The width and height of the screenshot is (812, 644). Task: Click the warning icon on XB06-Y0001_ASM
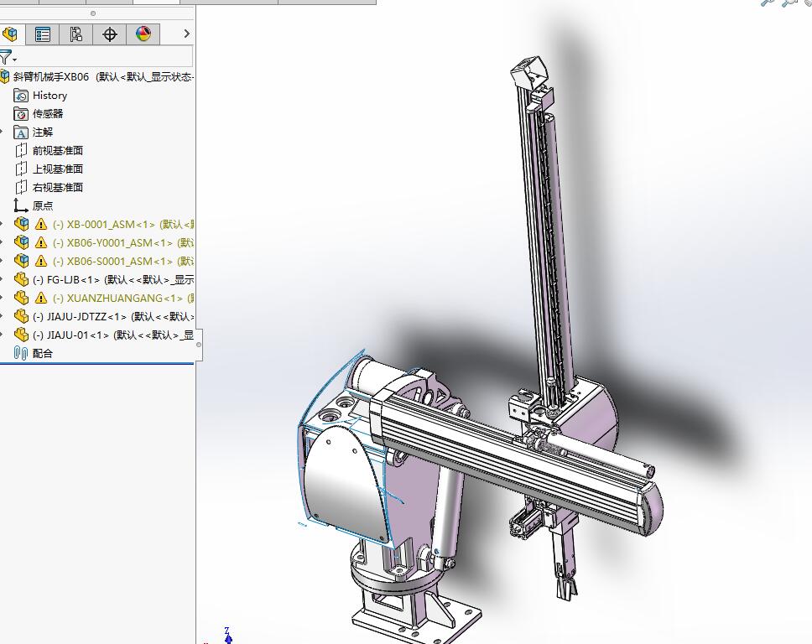(x=40, y=243)
